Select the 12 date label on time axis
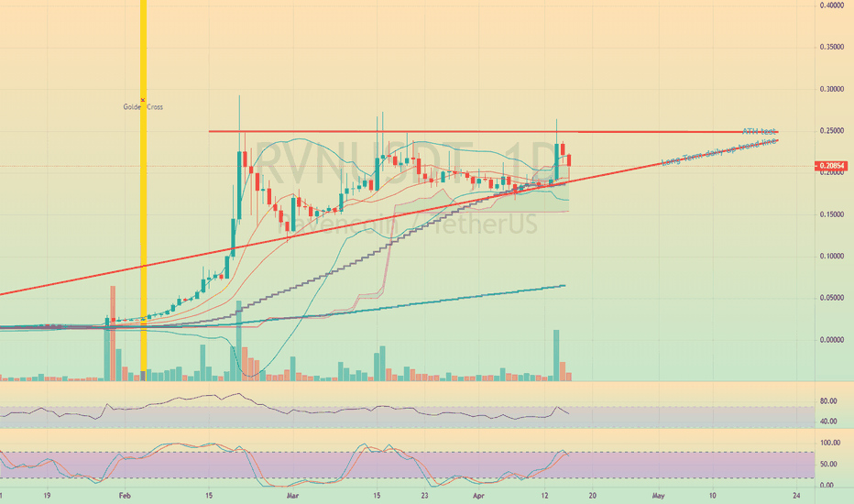Image resolution: width=854 pixels, height=504 pixels. tap(544, 496)
